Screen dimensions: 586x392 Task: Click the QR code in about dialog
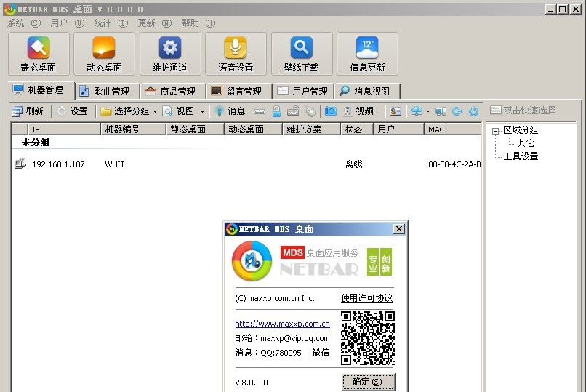[x=368, y=338]
